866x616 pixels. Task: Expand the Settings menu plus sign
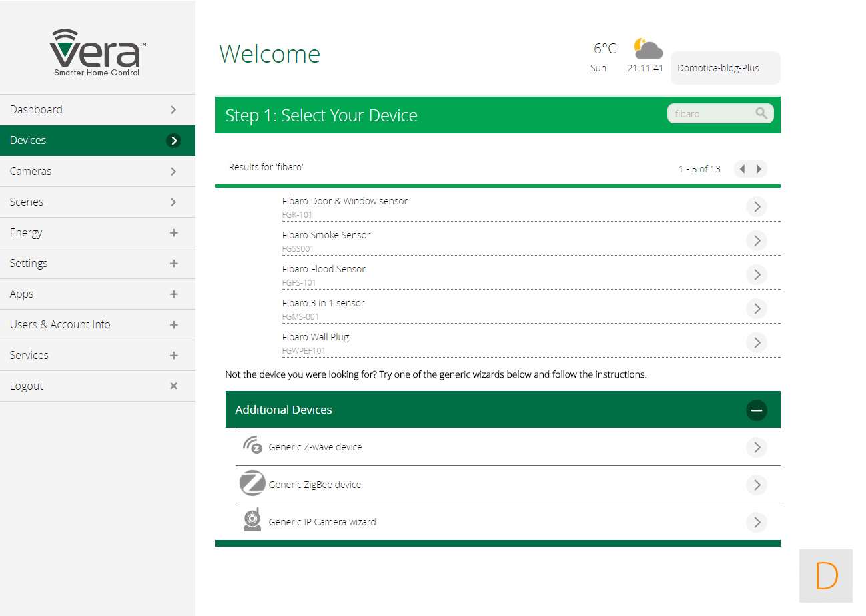173,264
